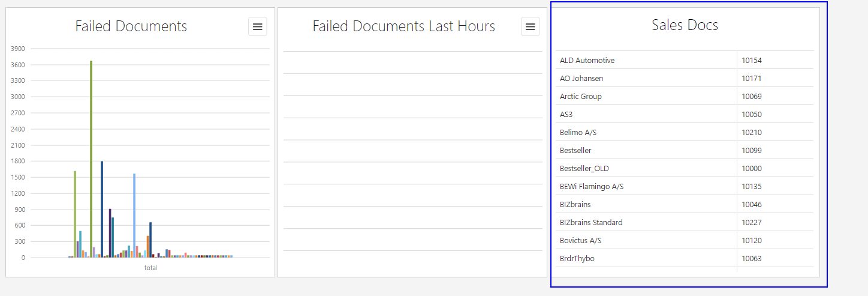Click the Arctic Group entry
868x296 pixels.
pyautogui.click(x=580, y=97)
